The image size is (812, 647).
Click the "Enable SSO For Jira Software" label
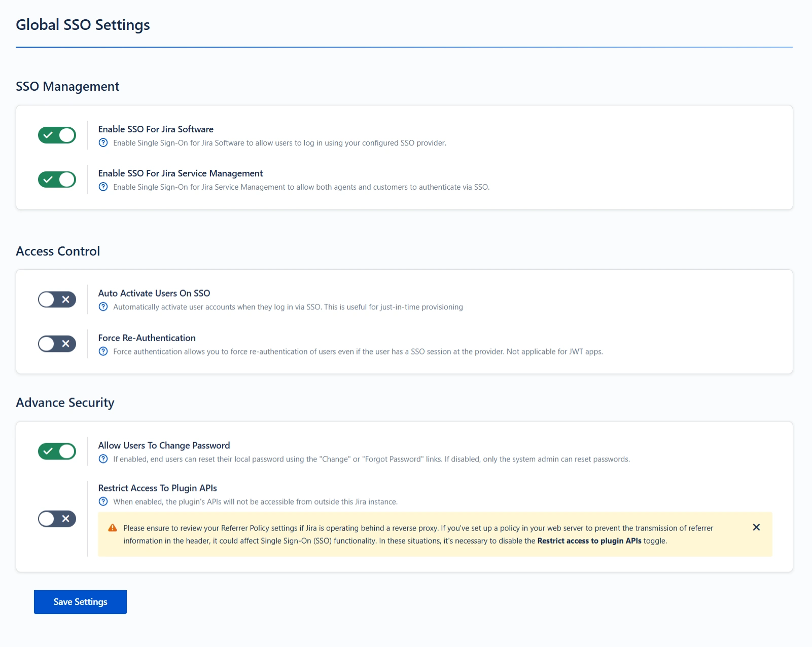156,129
